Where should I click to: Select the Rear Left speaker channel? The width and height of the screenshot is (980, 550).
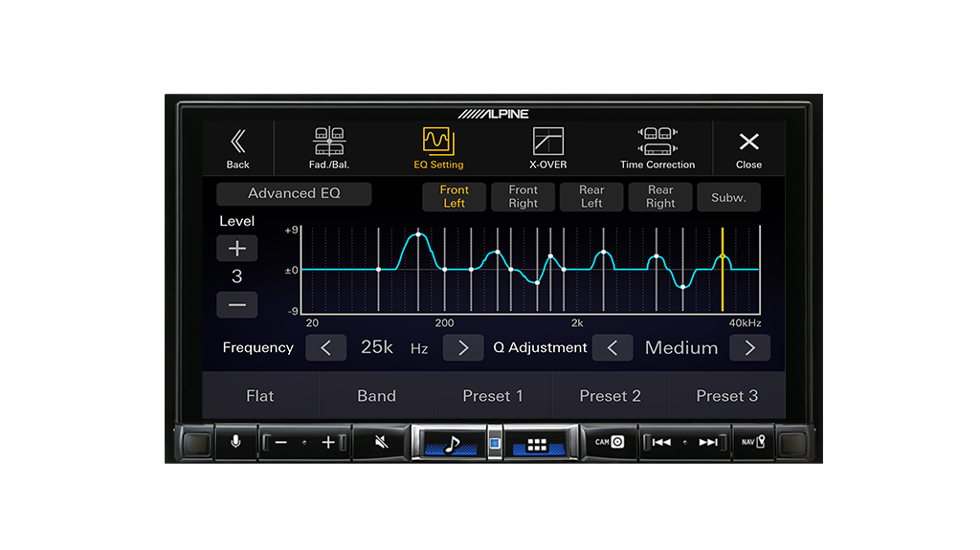[x=591, y=197]
